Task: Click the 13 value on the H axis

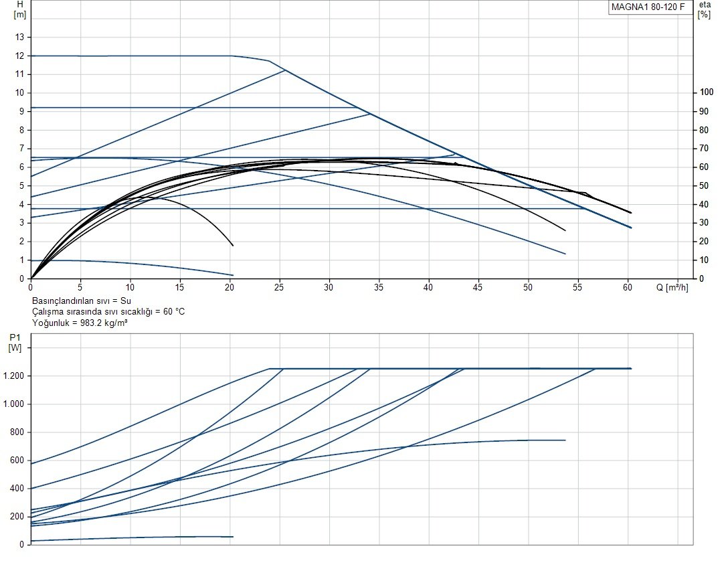Action: [x=19, y=37]
